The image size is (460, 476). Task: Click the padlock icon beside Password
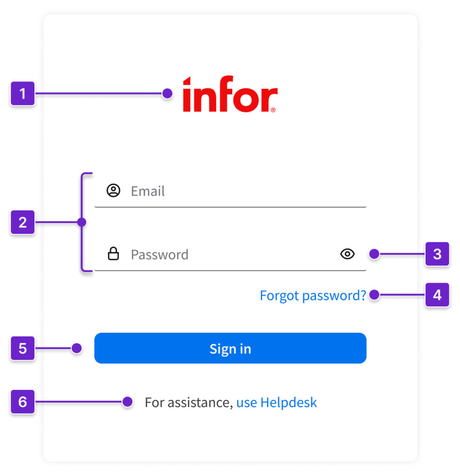tap(113, 254)
